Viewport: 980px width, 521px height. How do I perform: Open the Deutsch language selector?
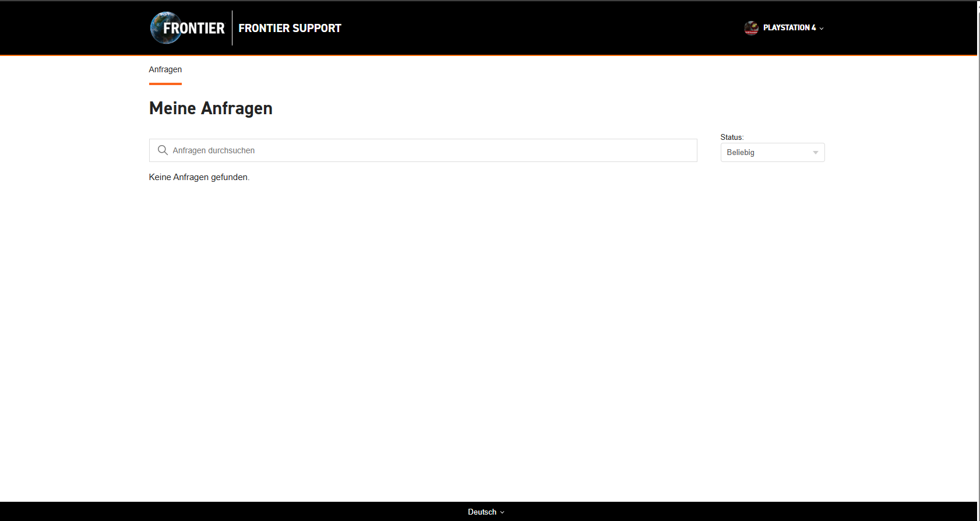pos(486,512)
